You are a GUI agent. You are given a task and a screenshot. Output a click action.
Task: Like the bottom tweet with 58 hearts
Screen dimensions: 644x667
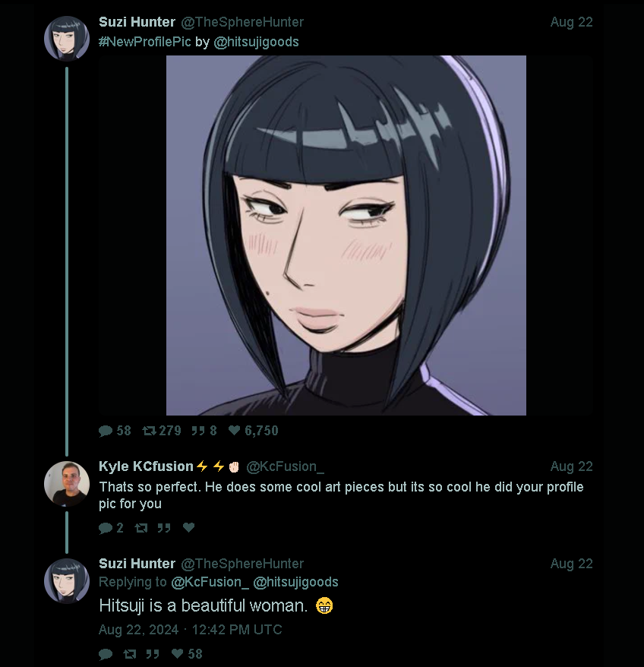point(177,653)
